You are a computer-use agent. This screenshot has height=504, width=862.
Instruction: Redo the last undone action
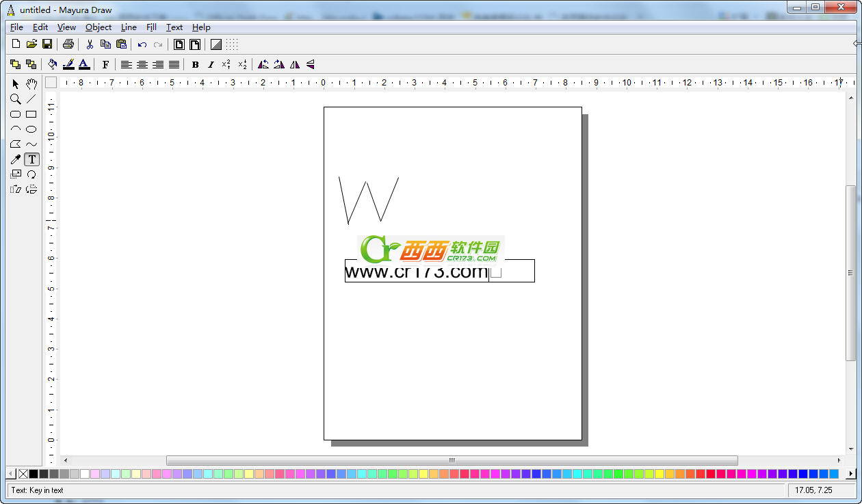158,44
